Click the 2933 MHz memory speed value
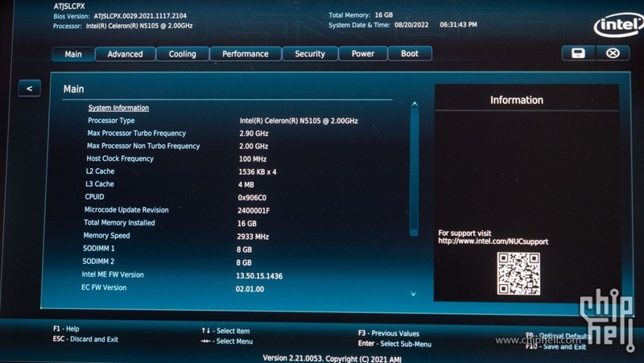 click(x=253, y=237)
